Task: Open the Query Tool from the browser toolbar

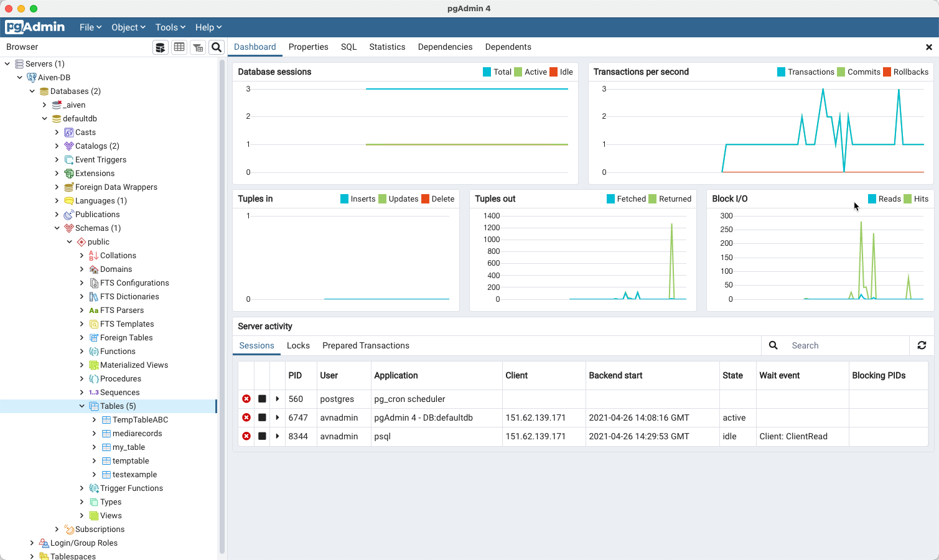Action: pos(161,47)
